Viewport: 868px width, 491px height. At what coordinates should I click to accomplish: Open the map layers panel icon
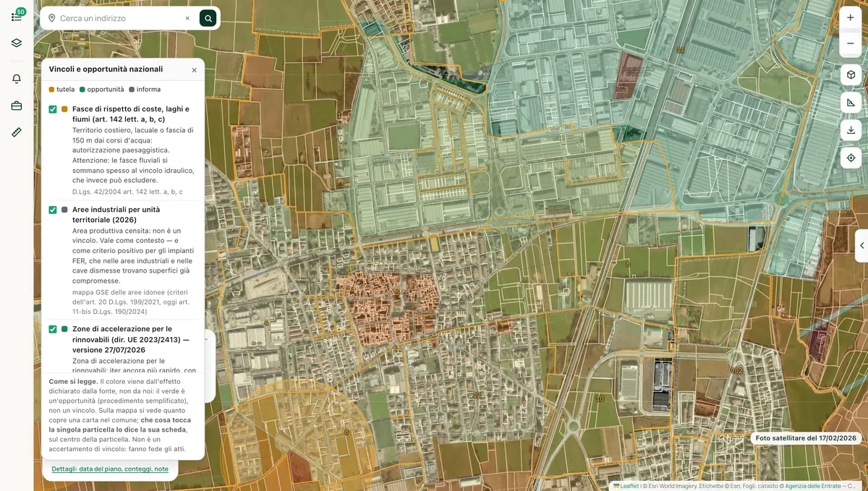tap(17, 43)
